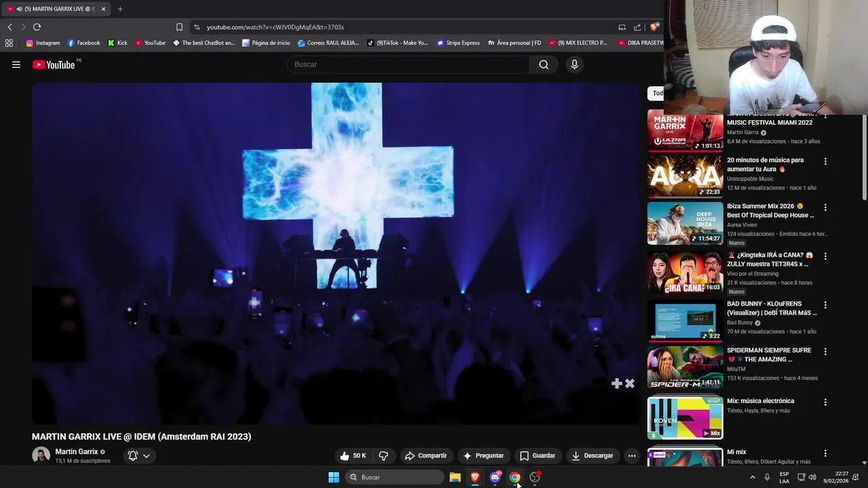This screenshot has width=868, height=488.
Task: Open the Stripe Express bookmark
Action: tap(458, 43)
